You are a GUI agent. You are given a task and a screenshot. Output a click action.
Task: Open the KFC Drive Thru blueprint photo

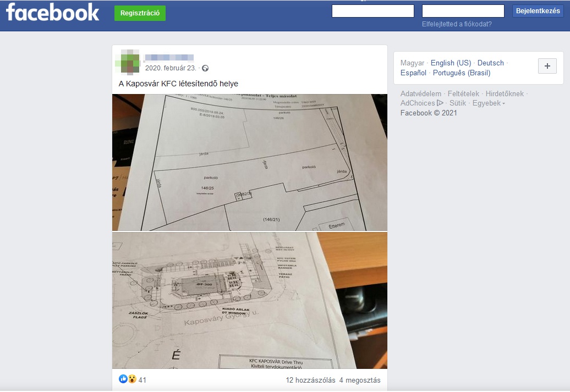(x=250, y=300)
